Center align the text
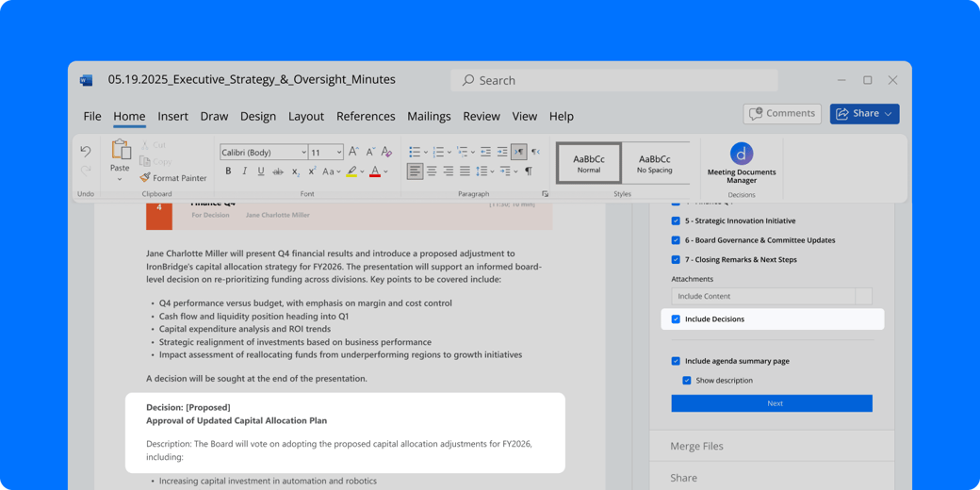The height and width of the screenshot is (490, 980). coord(433,171)
